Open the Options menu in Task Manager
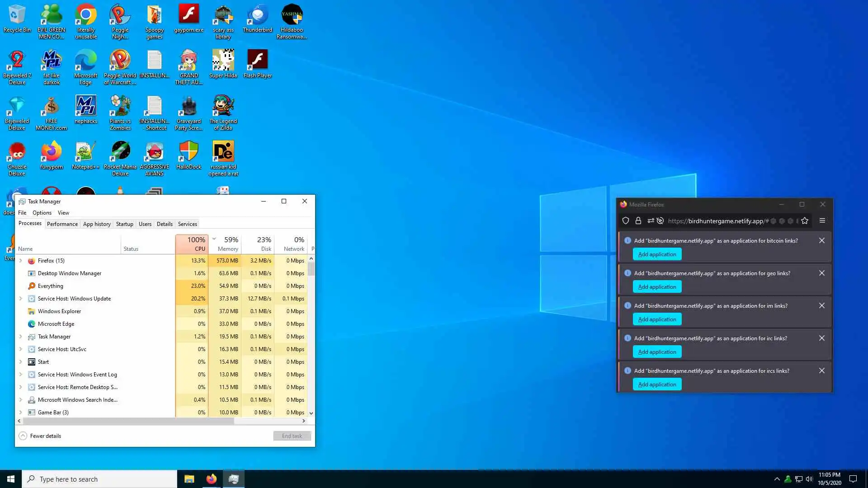This screenshot has height=488, width=868. pos(42,213)
